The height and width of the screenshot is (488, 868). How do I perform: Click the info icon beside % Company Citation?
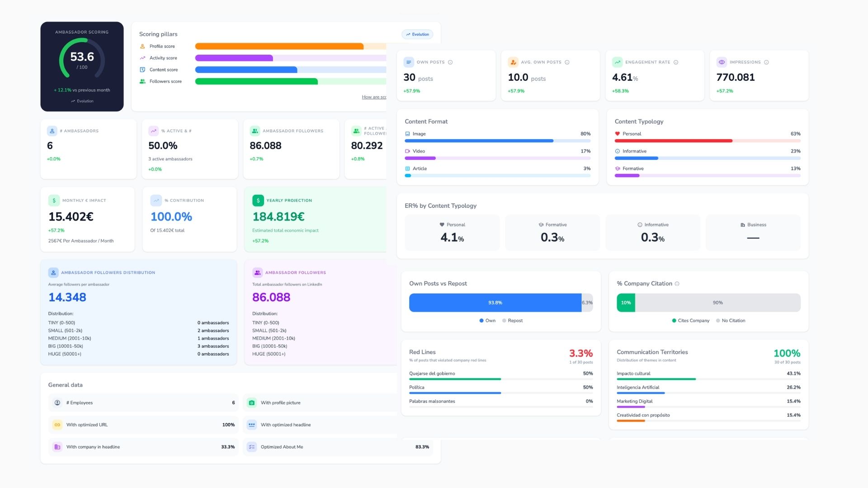[677, 284]
